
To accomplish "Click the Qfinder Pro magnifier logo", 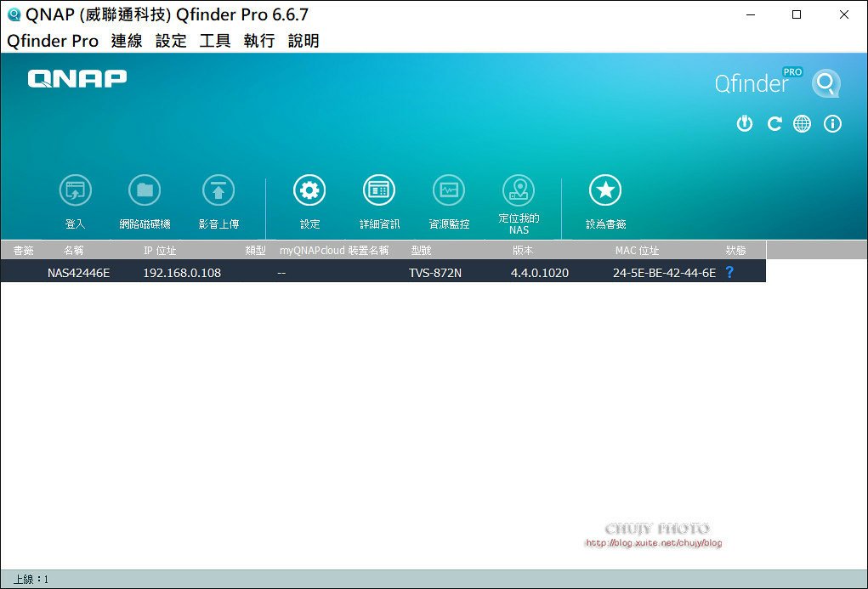I will point(826,83).
